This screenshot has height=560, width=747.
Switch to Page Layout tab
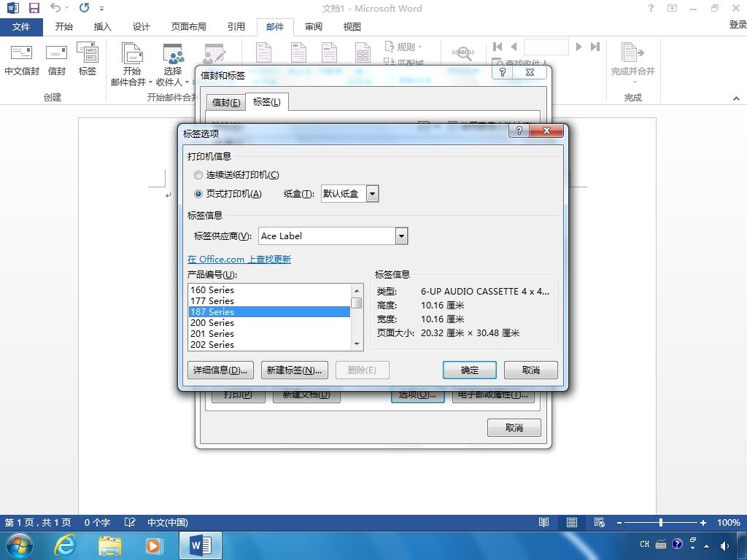[x=189, y=27]
